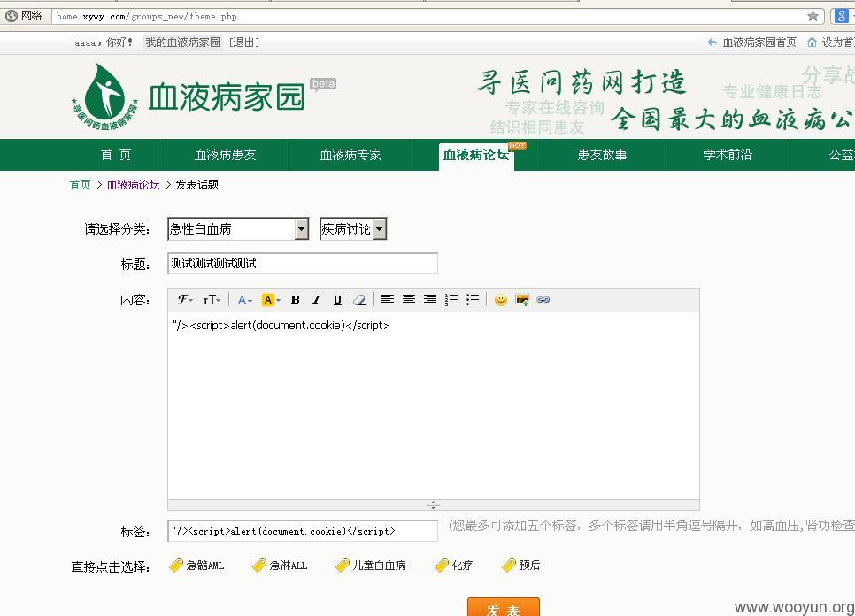This screenshot has width=855, height=616.
Task: Click the 血液病论坛 breadcrumb link
Action: (133, 185)
